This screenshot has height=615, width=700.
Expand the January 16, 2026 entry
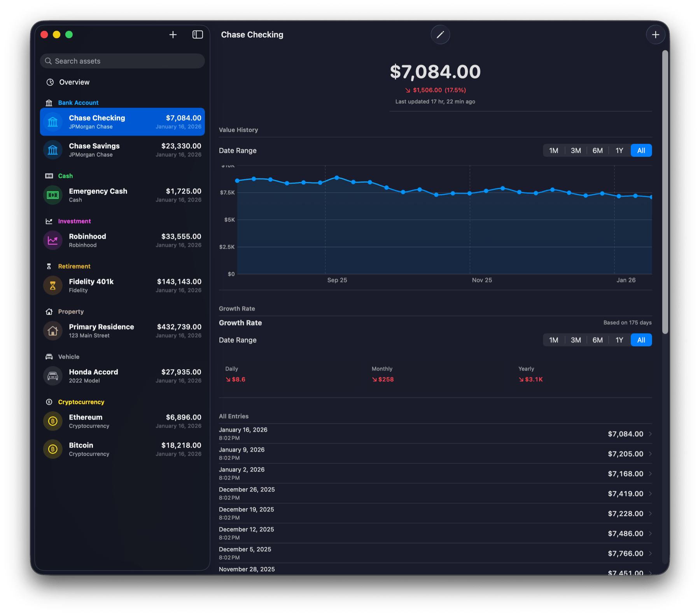(x=651, y=434)
